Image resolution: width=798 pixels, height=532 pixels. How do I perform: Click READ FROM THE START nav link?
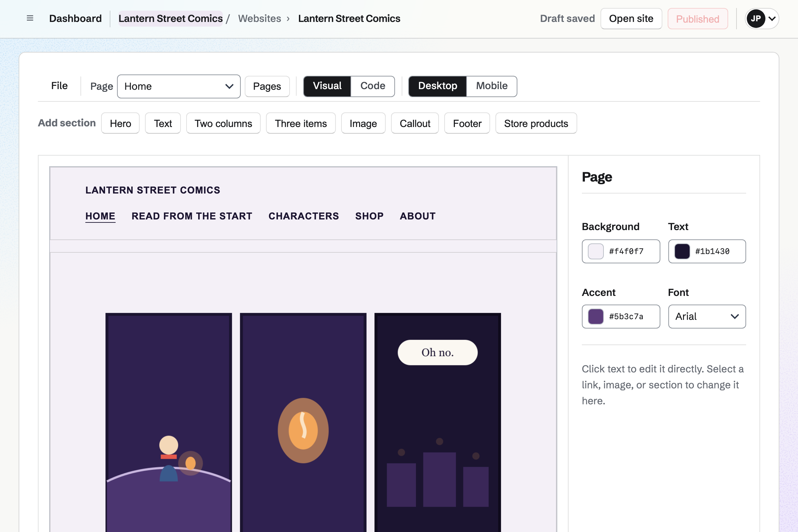click(x=192, y=216)
